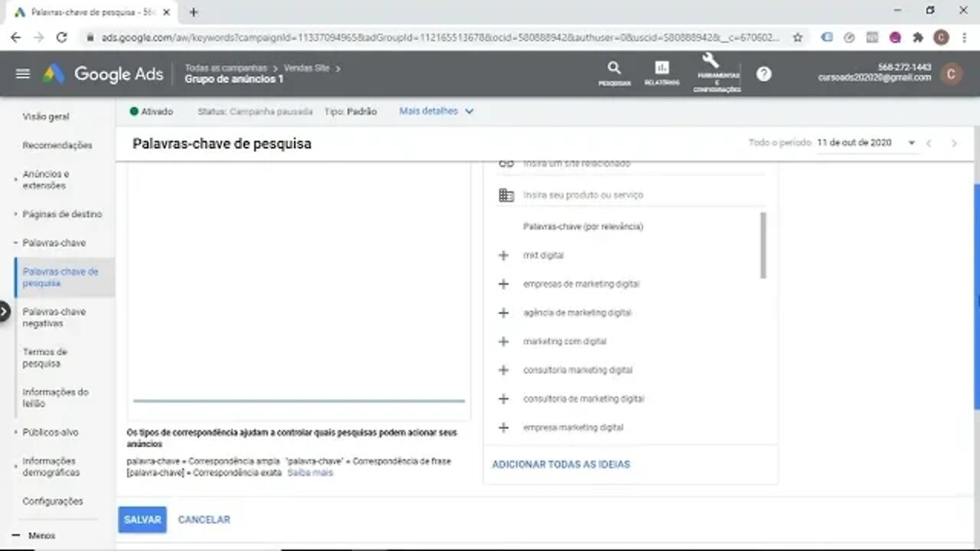Image resolution: width=980 pixels, height=551 pixels.
Task: Click the Google Ads logo
Action: [x=103, y=73]
